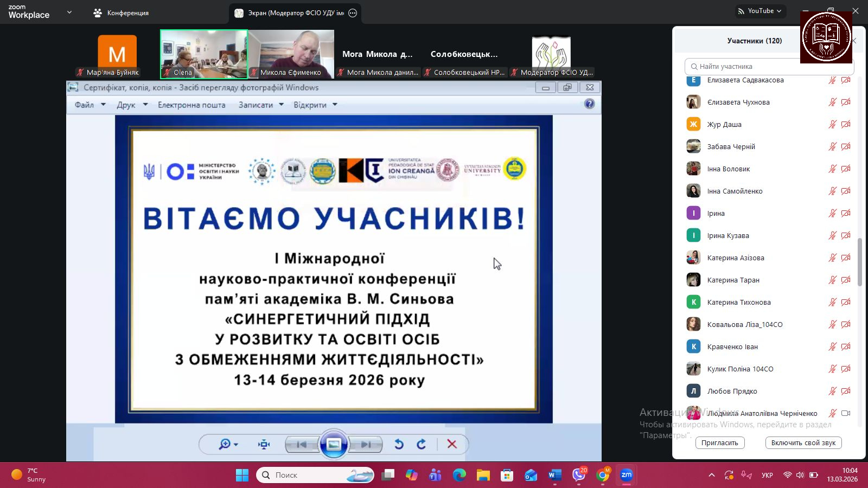Start slideshow with center round button
868x488 pixels.
tap(334, 445)
